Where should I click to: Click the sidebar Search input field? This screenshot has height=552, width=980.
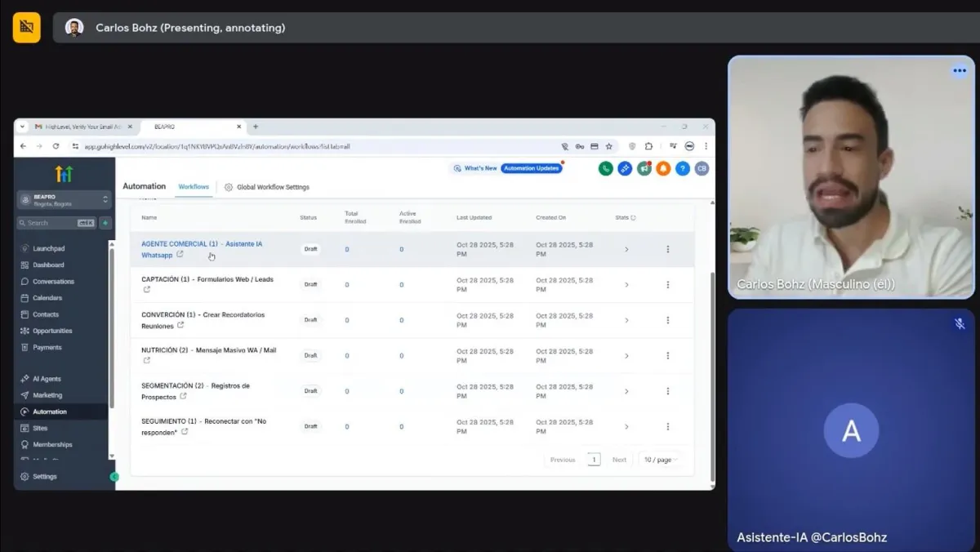[51, 223]
